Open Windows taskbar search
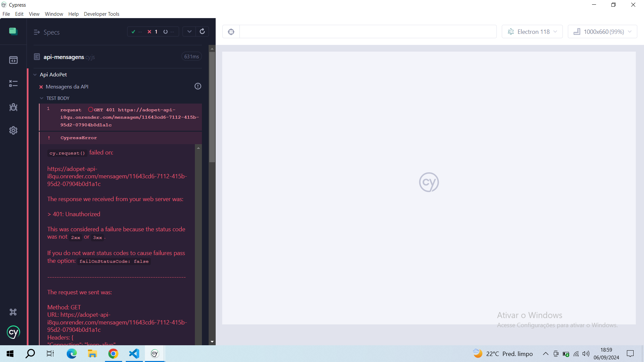The image size is (644, 362). pyautogui.click(x=30, y=354)
